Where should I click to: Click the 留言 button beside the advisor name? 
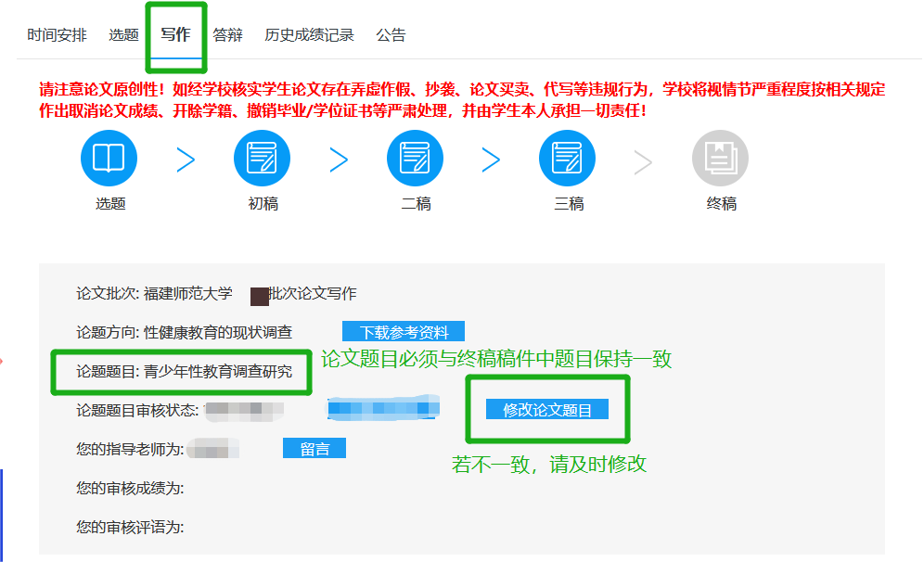(x=314, y=449)
